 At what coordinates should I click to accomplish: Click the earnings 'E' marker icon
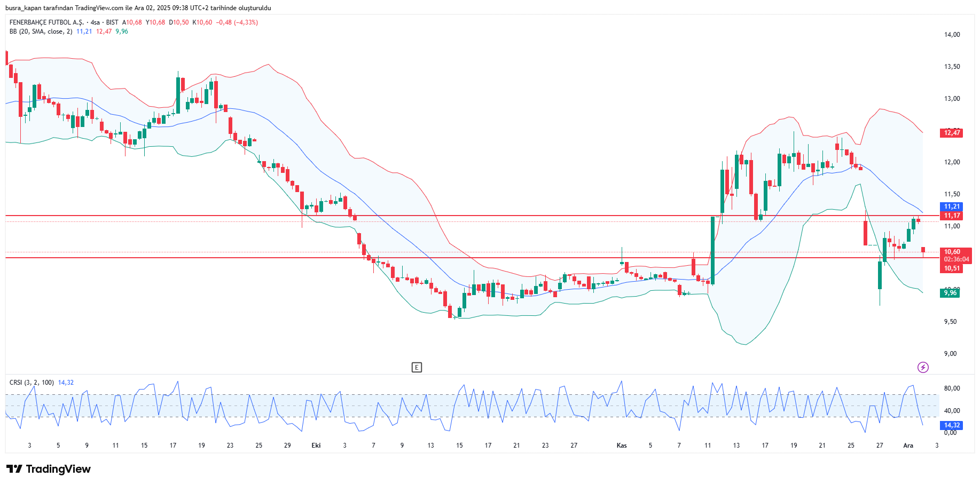417,367
